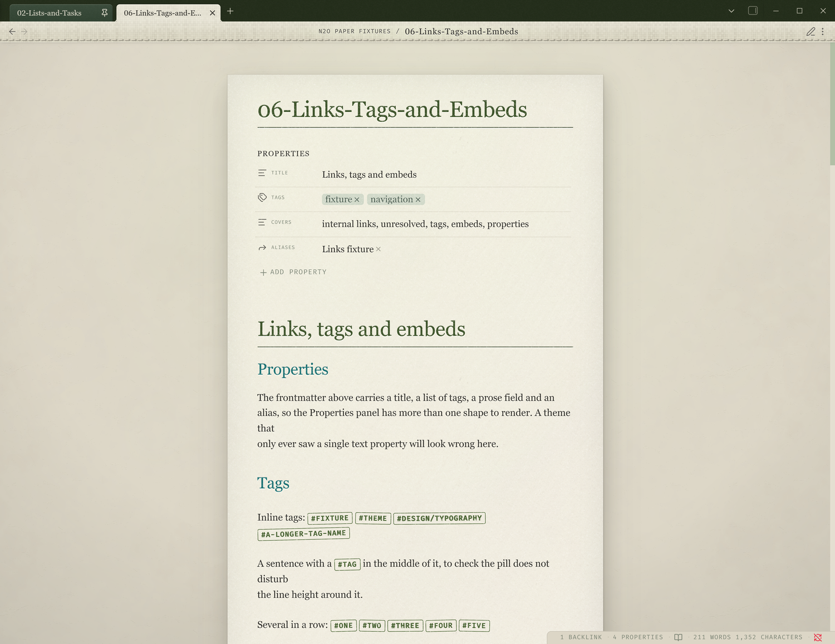Click the aliases property arrow icon

262,248
